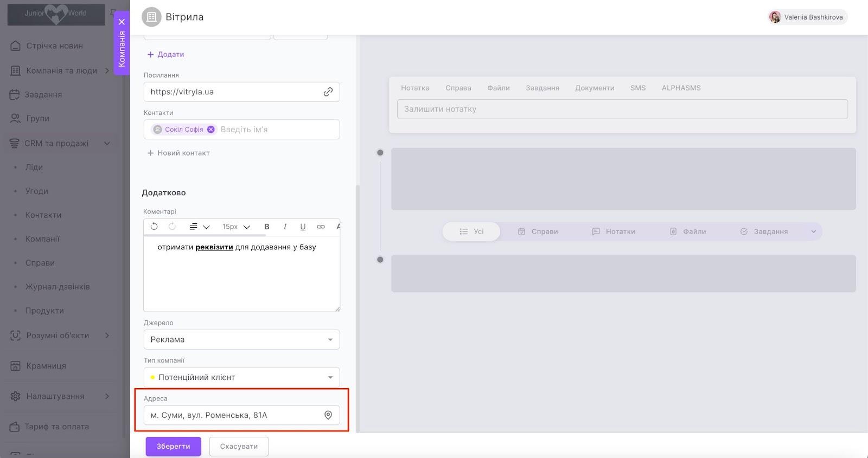Toggle underline formatting in comment editor

(x=303, y=227)
